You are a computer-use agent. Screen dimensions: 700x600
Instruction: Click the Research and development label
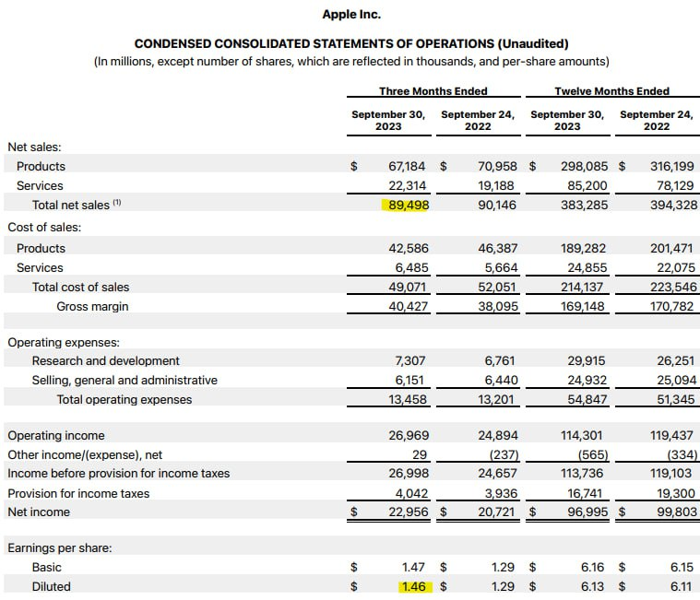coord(105,360)
